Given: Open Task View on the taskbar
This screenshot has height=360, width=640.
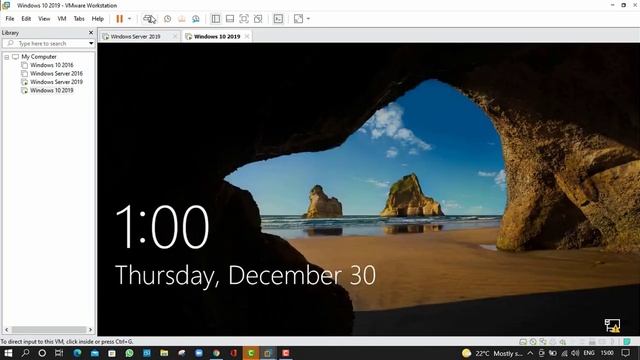Looking at the screenshot, I should [x=59, y=353].
